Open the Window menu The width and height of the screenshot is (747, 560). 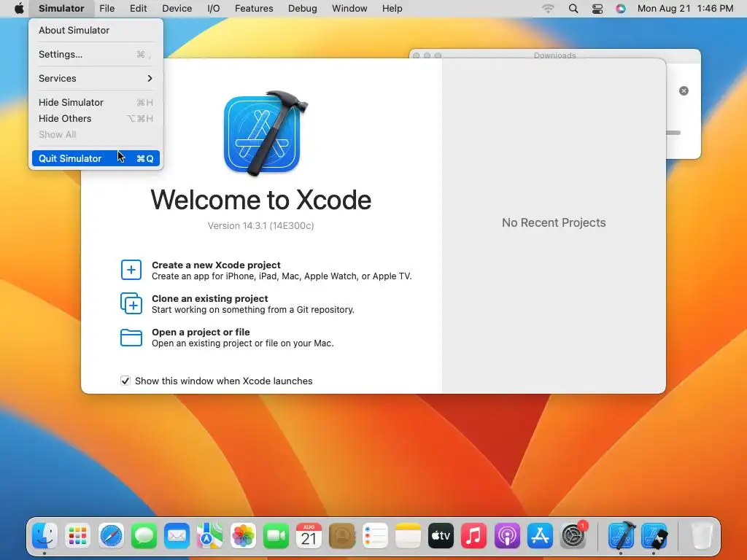[x=349, y=8]
